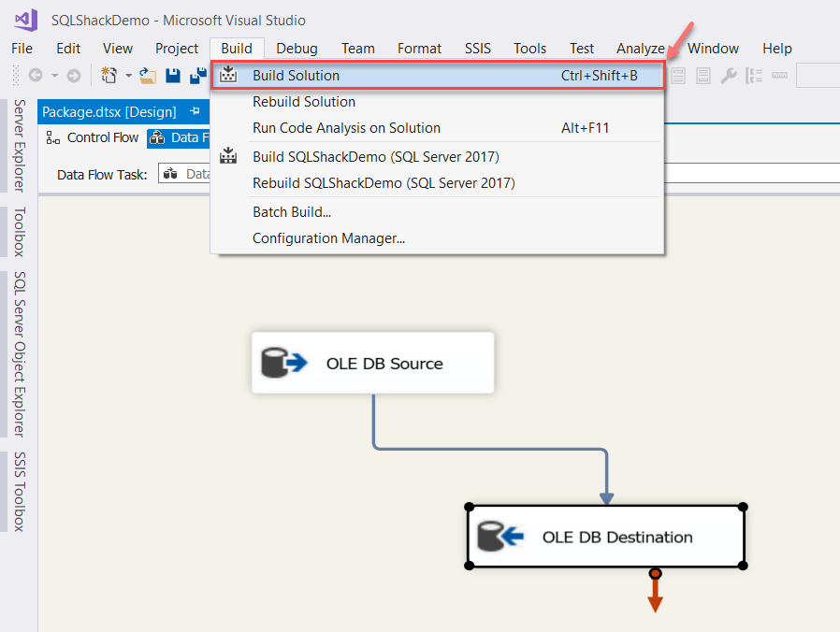Open the Team menu
This screenshot has width=840, height=632.
point(358,49)
